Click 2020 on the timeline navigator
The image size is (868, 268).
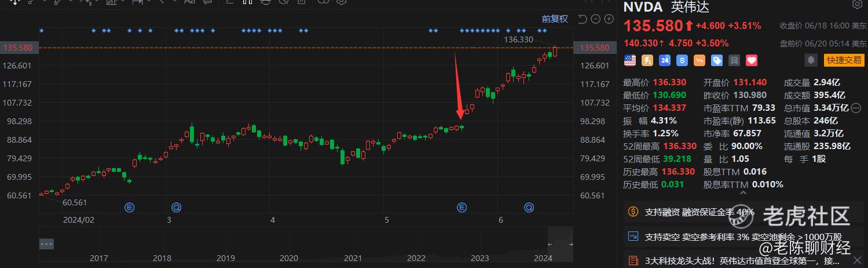pos(288,258)
